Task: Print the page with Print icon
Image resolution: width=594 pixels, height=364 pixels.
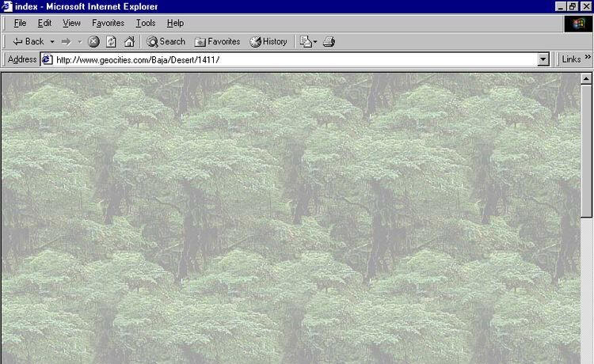Action: [329, 42]
